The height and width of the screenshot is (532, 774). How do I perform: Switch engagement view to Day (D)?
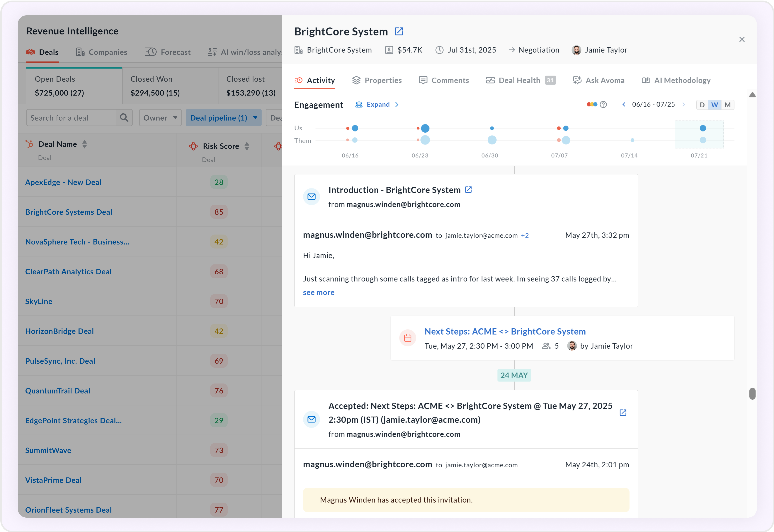coord(702,105)
